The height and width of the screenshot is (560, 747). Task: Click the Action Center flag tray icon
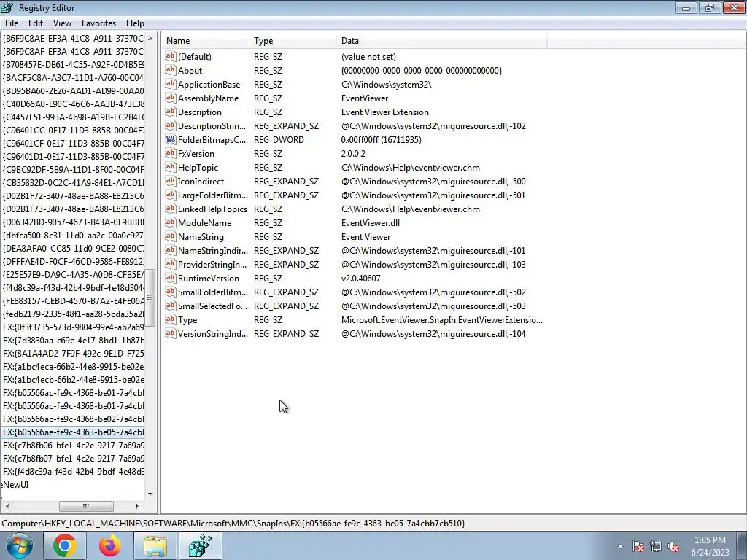638,546
